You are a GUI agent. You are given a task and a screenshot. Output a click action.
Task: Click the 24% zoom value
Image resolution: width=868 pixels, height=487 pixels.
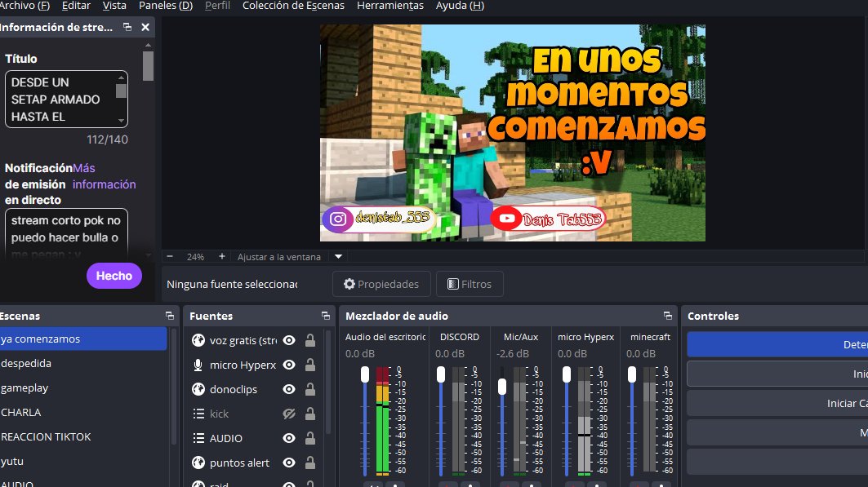pos(195,256)
